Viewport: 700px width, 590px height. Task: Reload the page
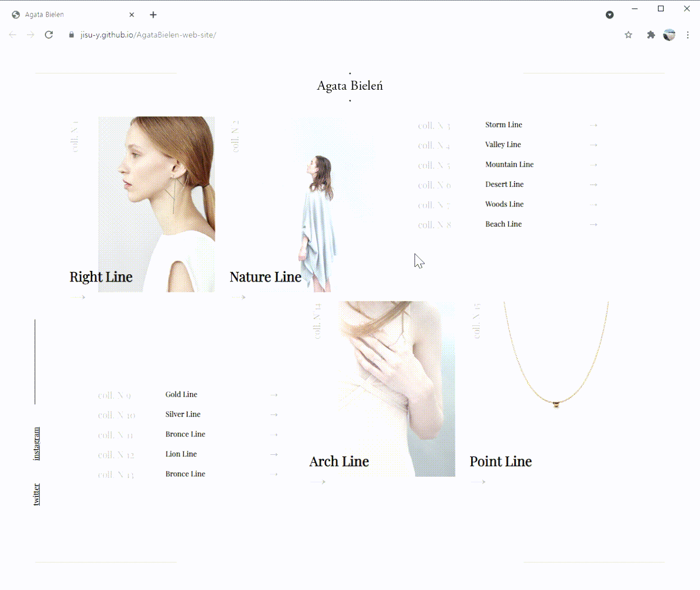click(x=49, y=35)
